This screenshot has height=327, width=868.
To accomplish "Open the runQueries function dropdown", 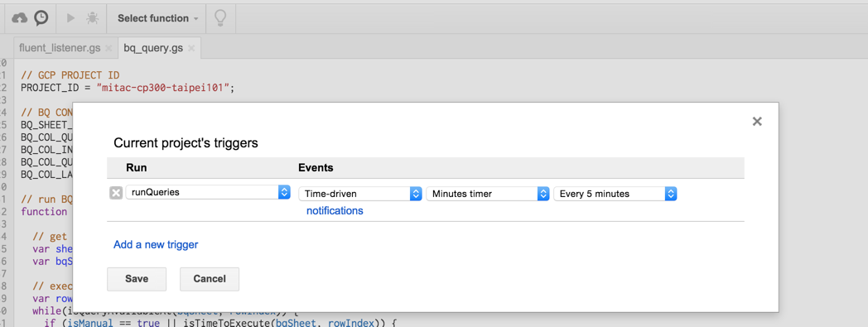I will 208,193.
